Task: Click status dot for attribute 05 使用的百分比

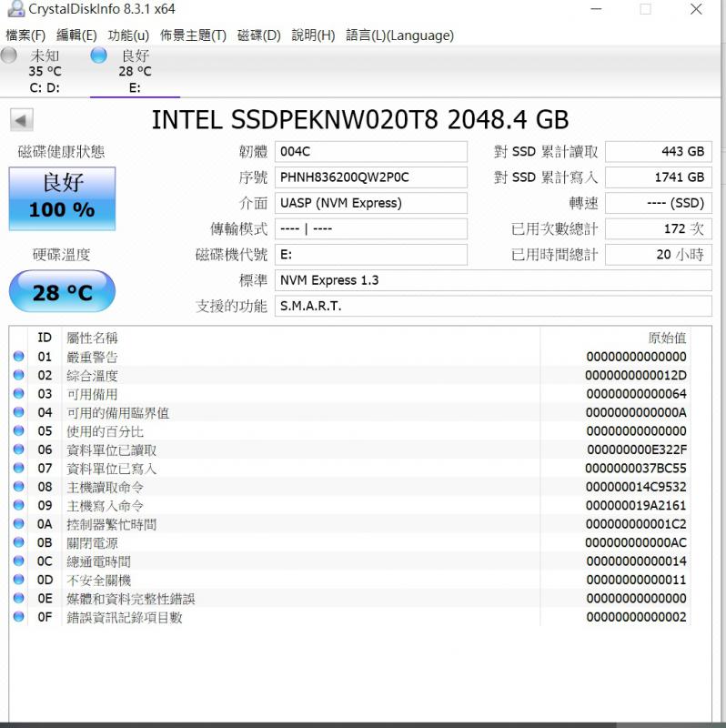Action: click(18, 430)
